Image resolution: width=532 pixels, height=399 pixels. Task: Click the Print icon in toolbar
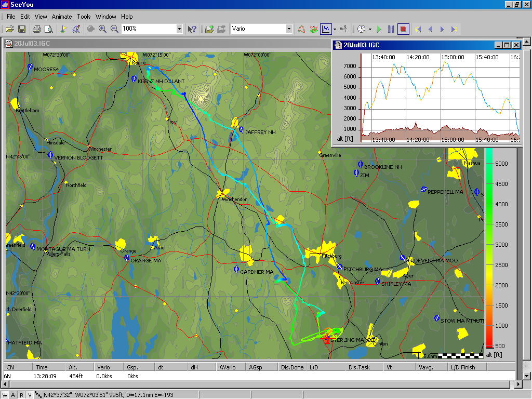(37, 29)
